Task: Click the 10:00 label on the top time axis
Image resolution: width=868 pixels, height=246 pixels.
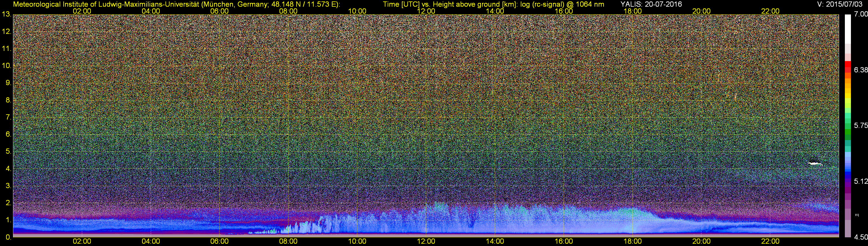Action: [x=357, y=11]
